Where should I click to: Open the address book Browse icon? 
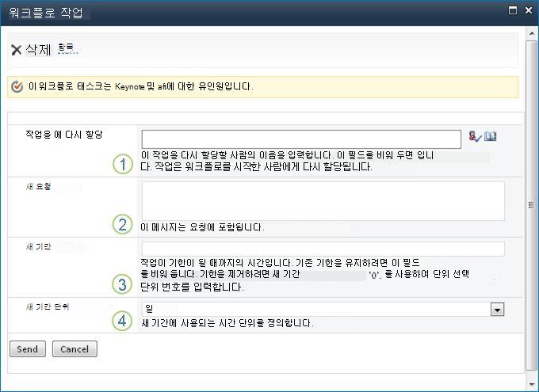490,136
